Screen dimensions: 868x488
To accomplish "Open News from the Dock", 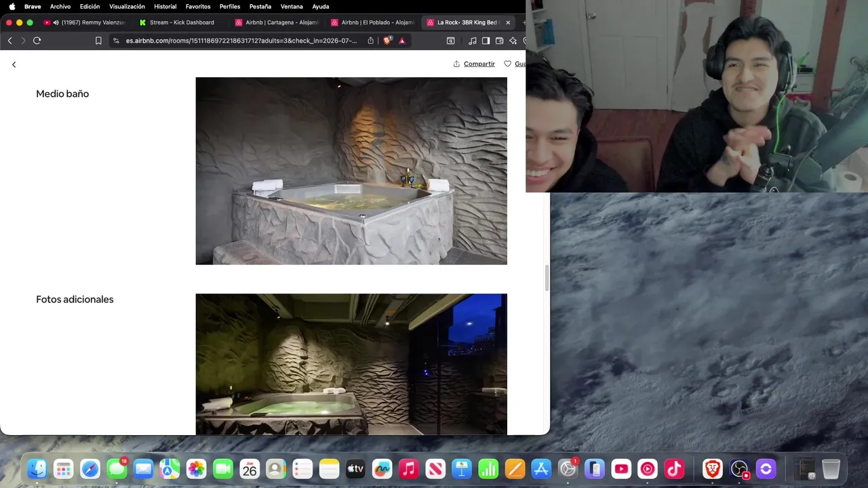I will coord(435,469).
